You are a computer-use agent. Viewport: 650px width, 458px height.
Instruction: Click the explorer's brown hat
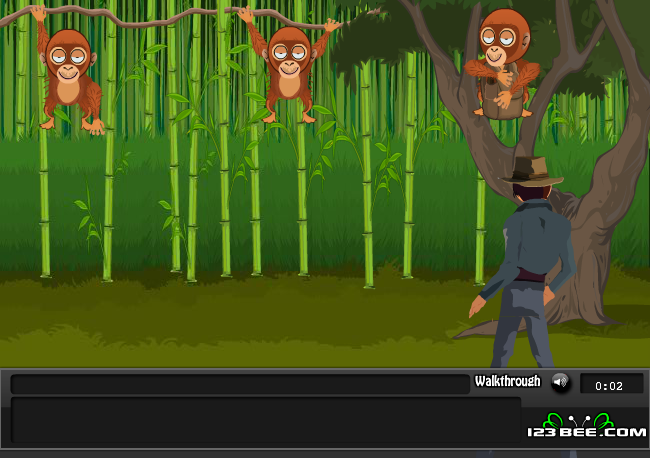click(x=532, y=171)
